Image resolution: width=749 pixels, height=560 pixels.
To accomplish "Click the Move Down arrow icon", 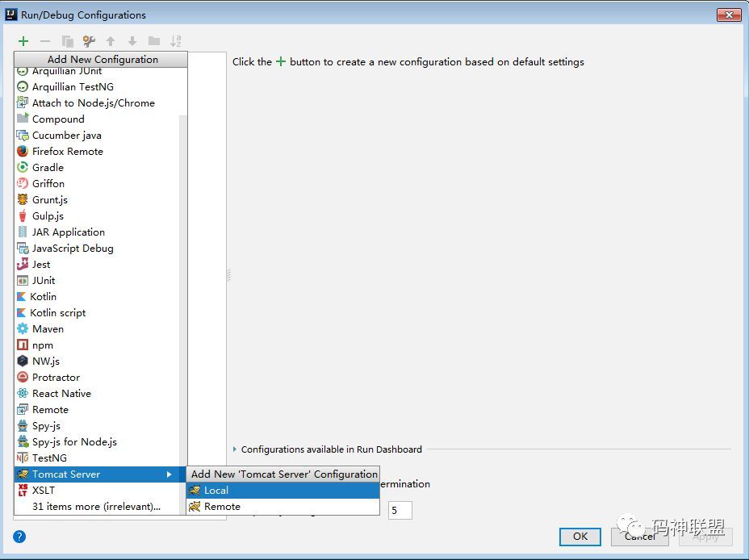I will click(x=132, y=41).
